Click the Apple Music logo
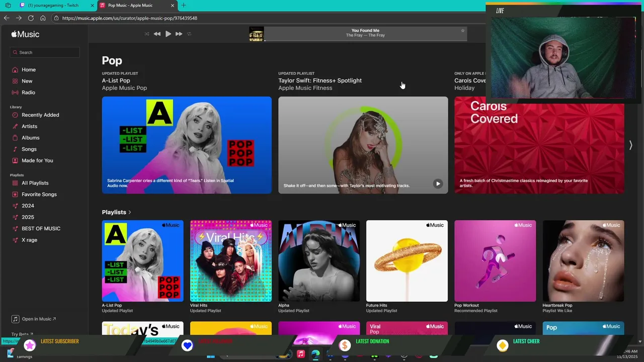Viewport: 644px width, 362px height. [x=25, y=34]
